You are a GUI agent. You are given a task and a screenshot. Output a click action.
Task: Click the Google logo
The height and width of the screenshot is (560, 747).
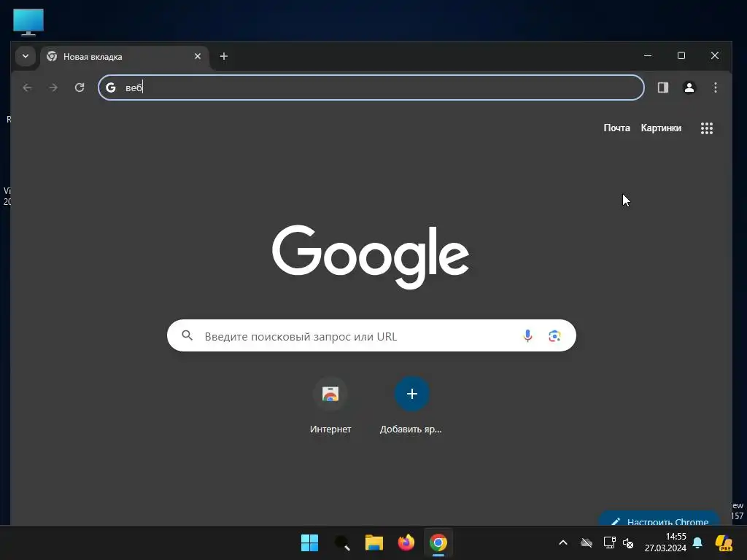(371, 257)
